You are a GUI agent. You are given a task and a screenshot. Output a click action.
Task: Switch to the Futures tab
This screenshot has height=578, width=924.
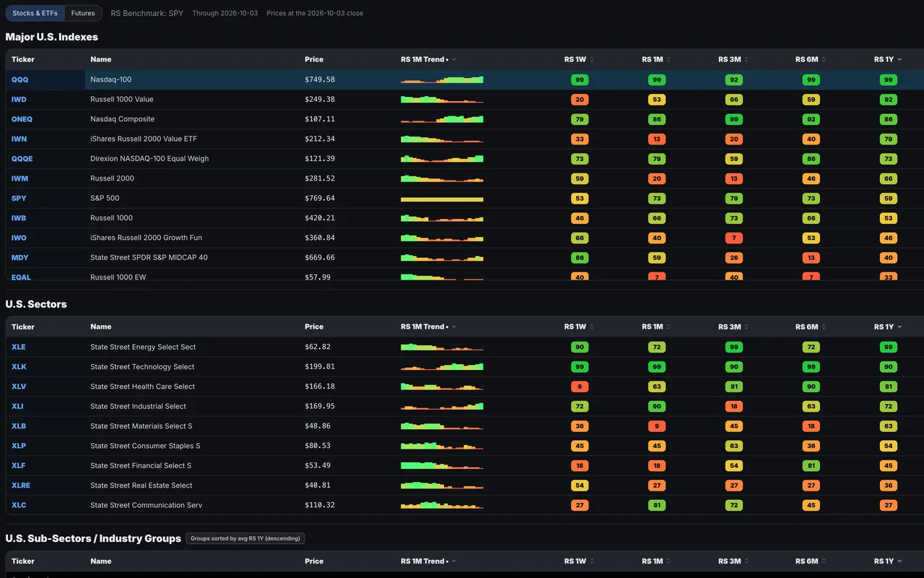coord(83,13)
